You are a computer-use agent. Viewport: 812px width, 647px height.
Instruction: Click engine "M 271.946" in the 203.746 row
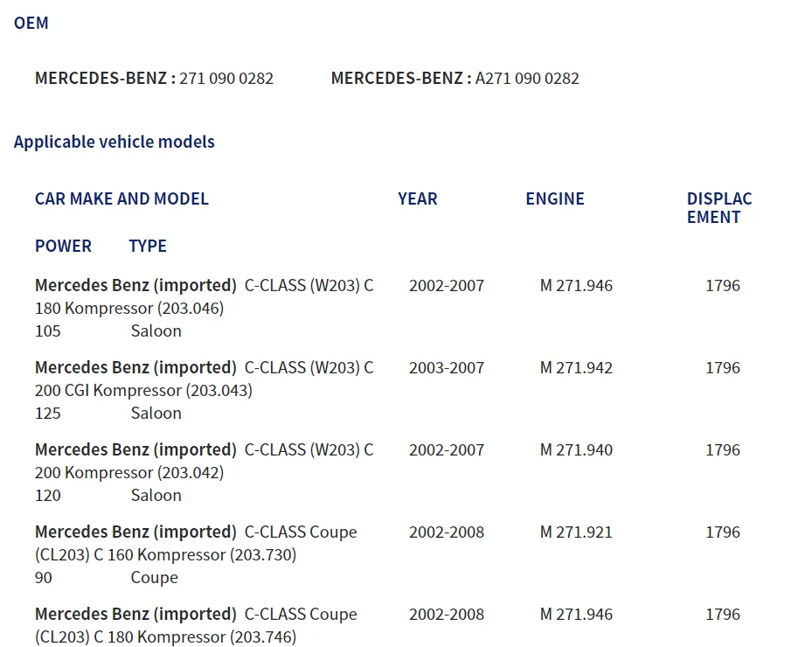576,615
